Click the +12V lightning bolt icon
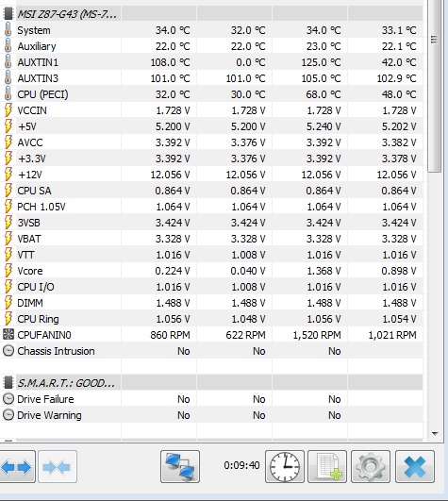 pos(8,175)
